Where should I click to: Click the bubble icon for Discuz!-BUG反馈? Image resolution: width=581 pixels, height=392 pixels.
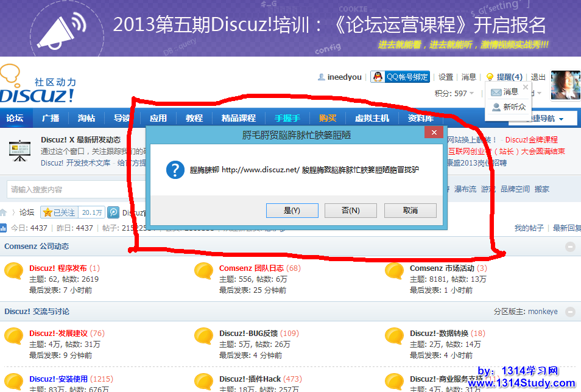(x=204, y=336)
